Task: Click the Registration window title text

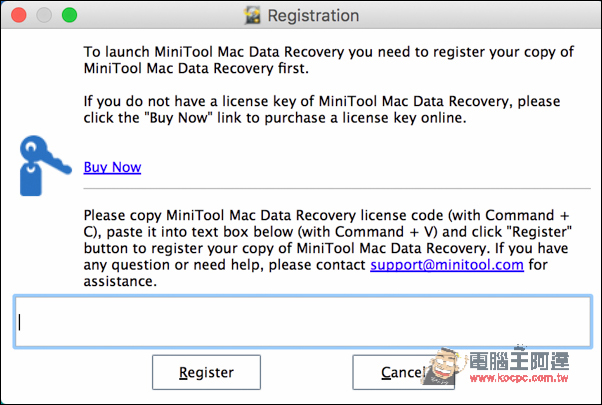Action: [313, 16]
